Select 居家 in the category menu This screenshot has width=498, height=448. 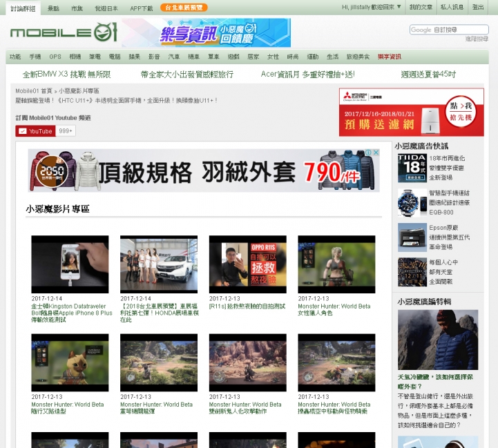253,57
